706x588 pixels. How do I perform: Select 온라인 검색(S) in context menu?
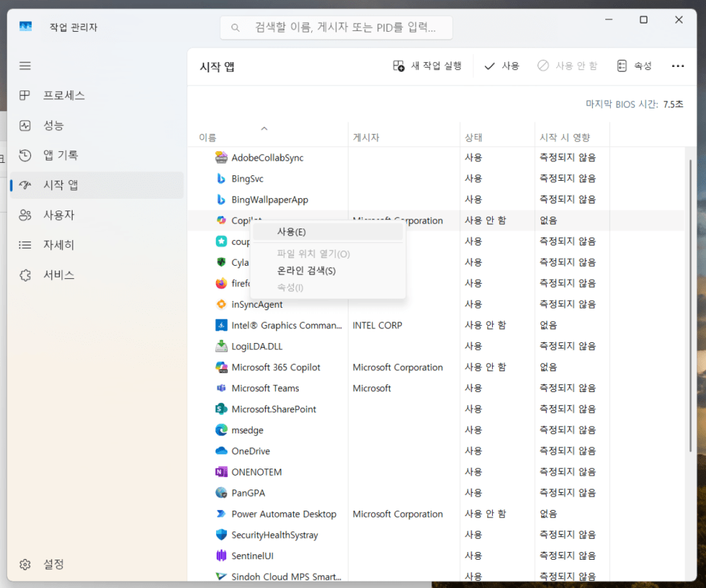306,271
